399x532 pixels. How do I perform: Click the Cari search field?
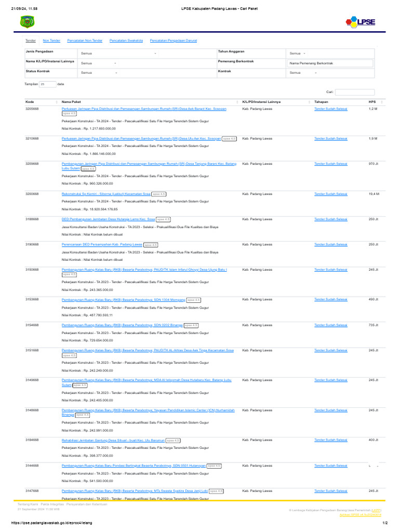(354, 92)
